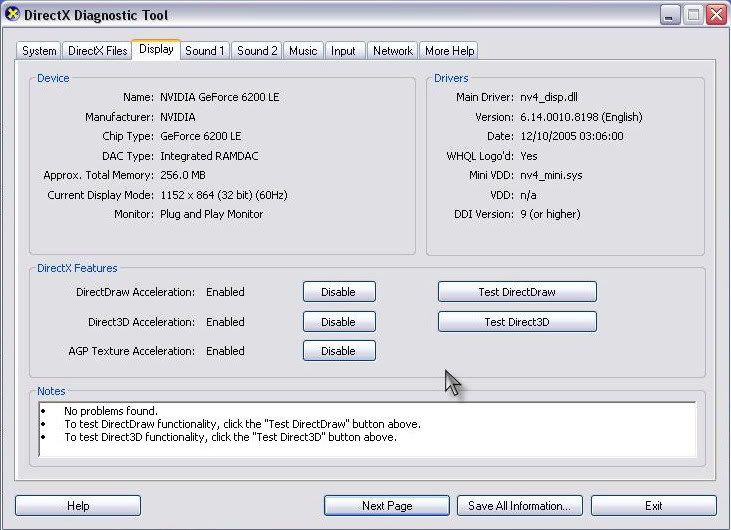Disable DirectDraw Acceleration

point(338,292)
